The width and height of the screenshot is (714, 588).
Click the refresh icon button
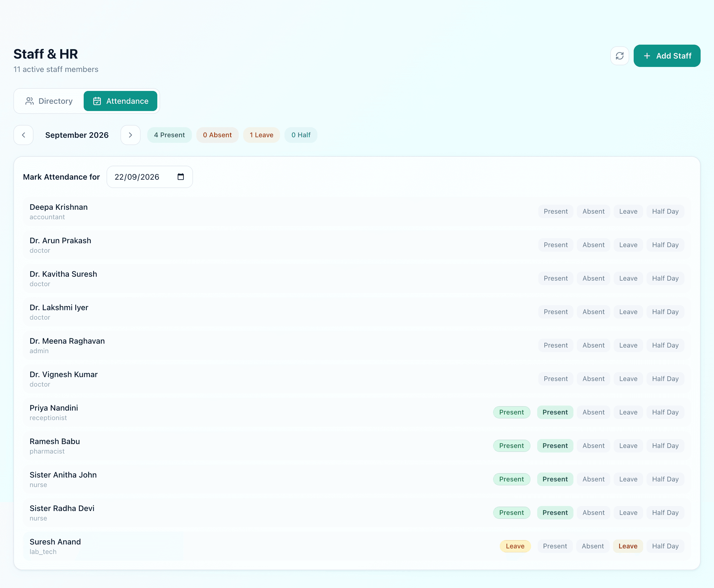coord(619,56)
